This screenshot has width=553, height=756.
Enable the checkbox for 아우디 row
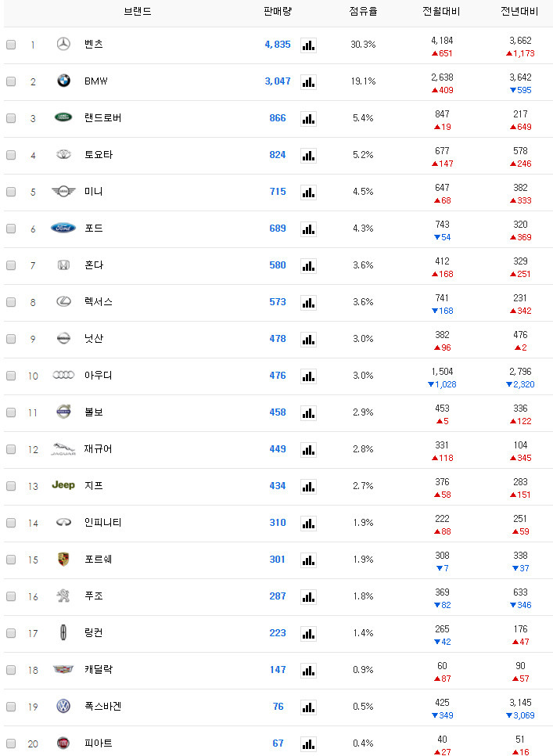pyautogui.click(x=11, y=376)
